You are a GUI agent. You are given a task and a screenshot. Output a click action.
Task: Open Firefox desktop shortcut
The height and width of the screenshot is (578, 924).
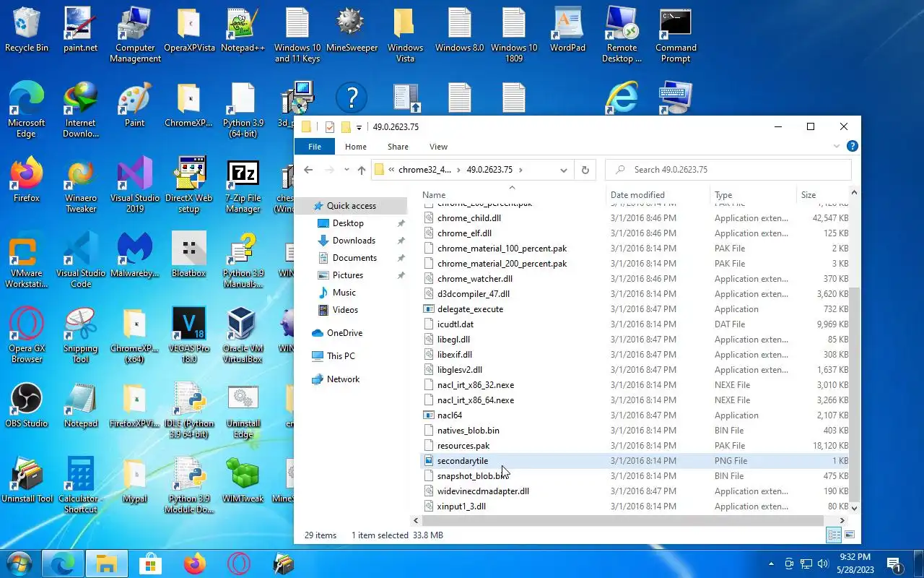point(27,181)
